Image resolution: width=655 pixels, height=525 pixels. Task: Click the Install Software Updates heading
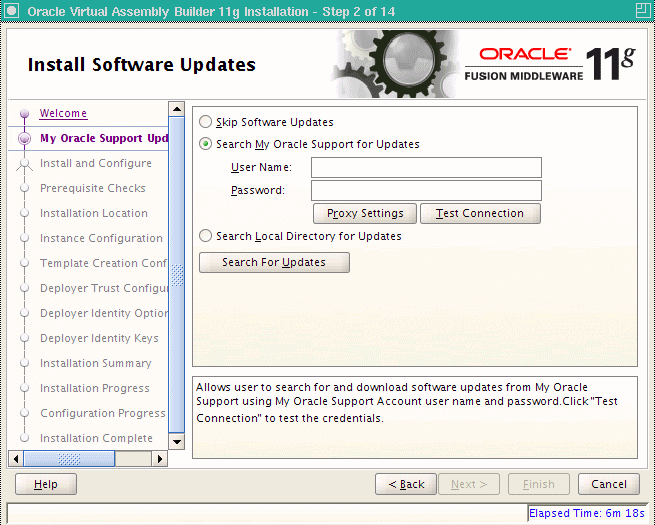[x=142, y=65]
